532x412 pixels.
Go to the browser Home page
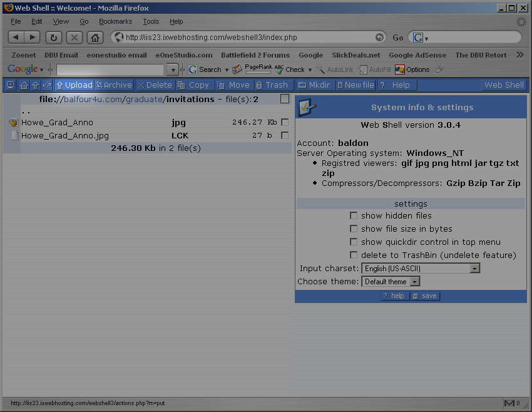(95, 38)
